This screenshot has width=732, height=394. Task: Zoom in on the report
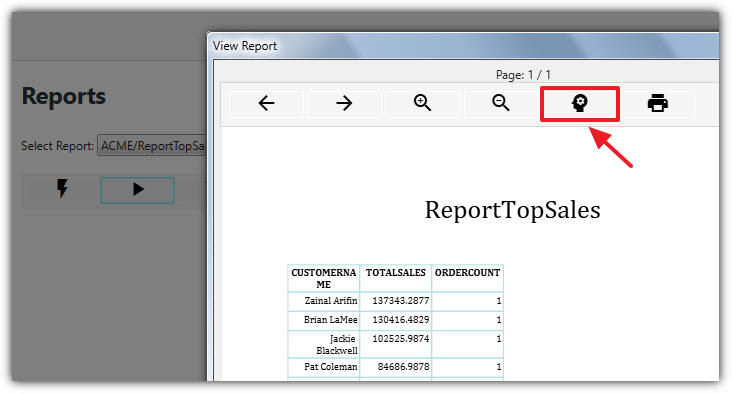(422, 103)
